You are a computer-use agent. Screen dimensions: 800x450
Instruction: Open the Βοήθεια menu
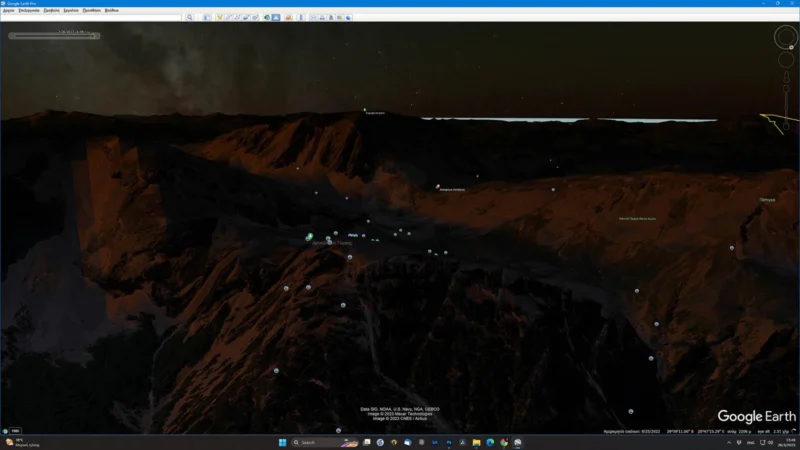(111, 10)
